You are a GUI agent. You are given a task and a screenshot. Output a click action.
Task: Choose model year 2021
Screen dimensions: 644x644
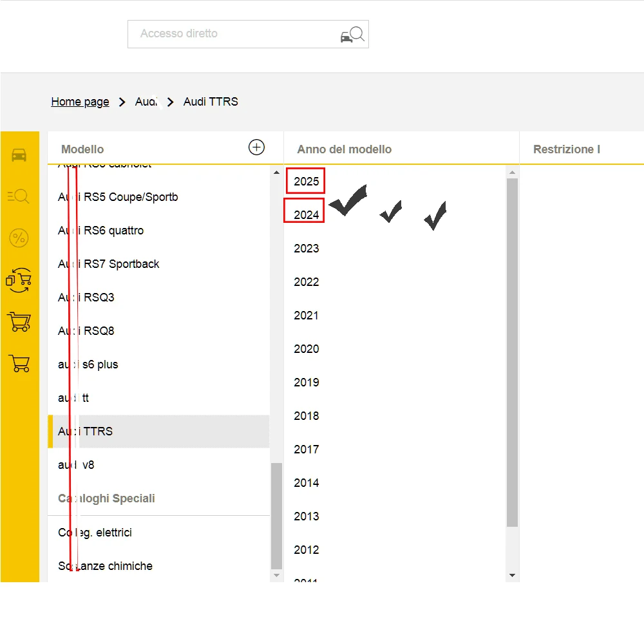(307, 316)
